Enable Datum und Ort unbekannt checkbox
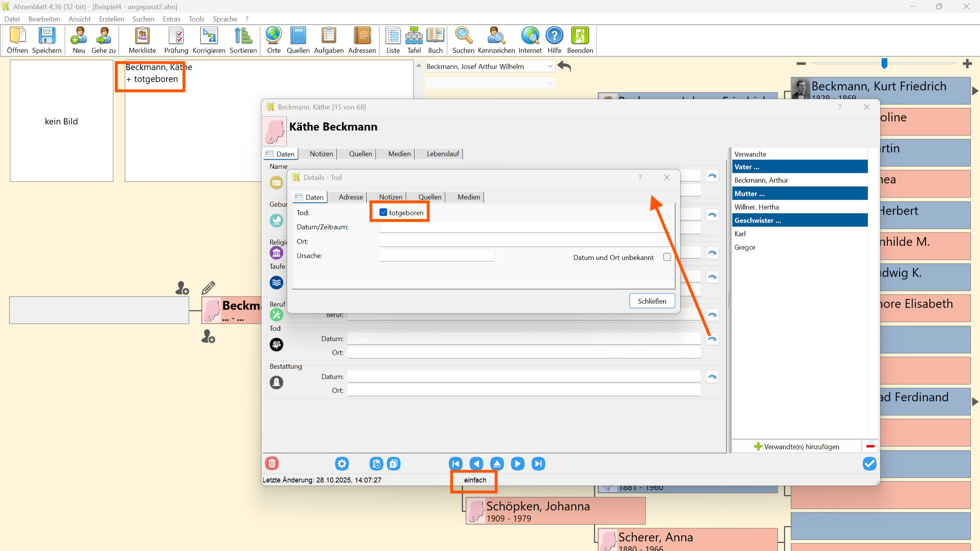The height and width of the screenshot is (551, 980). pos(667,257)
